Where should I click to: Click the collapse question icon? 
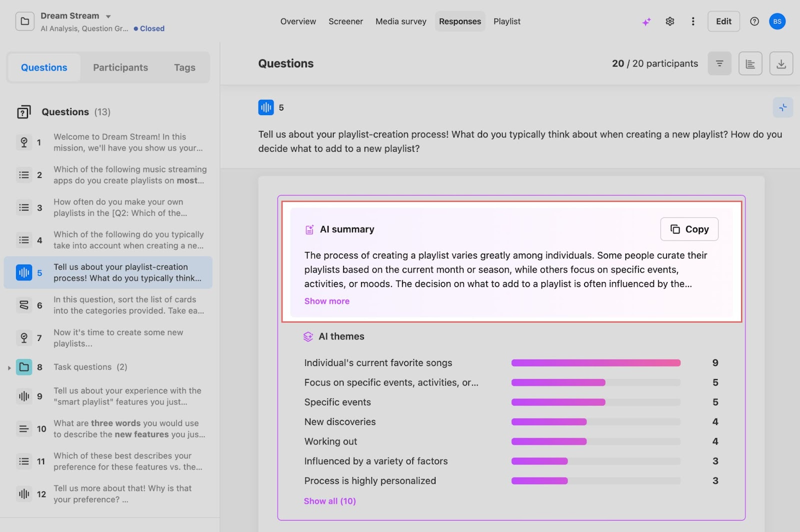[x=782, y=107]
